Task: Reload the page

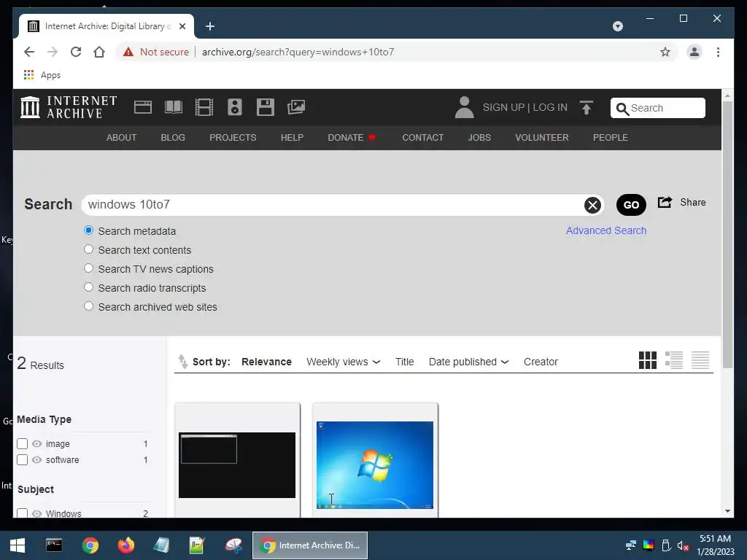Action: click(76, 52)
